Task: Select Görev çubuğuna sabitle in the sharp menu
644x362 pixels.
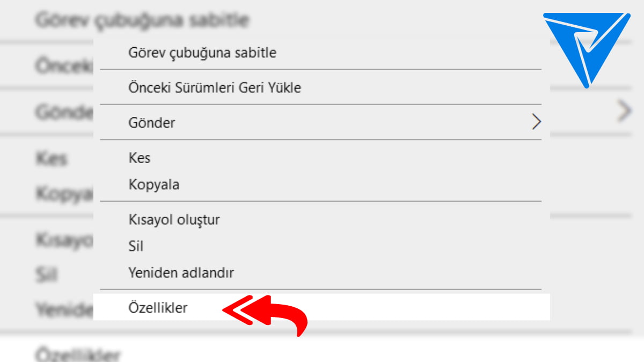Action: tap(202, 53)
